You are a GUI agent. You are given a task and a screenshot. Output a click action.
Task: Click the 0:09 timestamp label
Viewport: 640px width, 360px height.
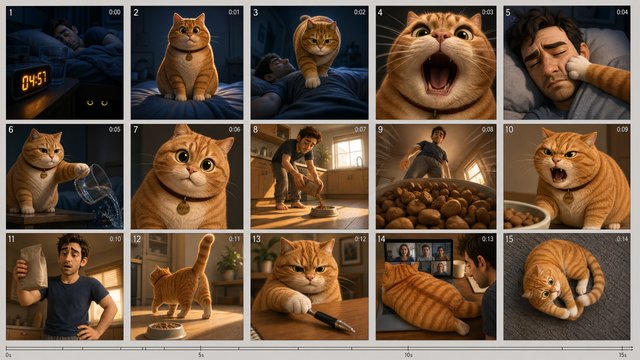point(622,129)
